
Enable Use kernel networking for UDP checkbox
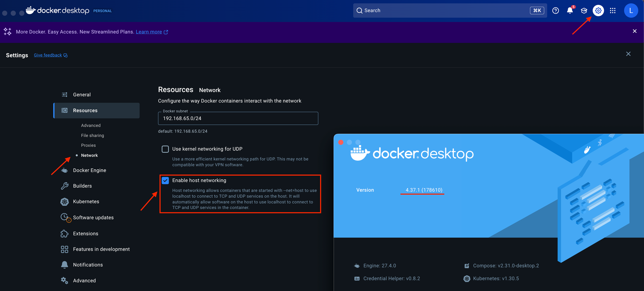165,149
